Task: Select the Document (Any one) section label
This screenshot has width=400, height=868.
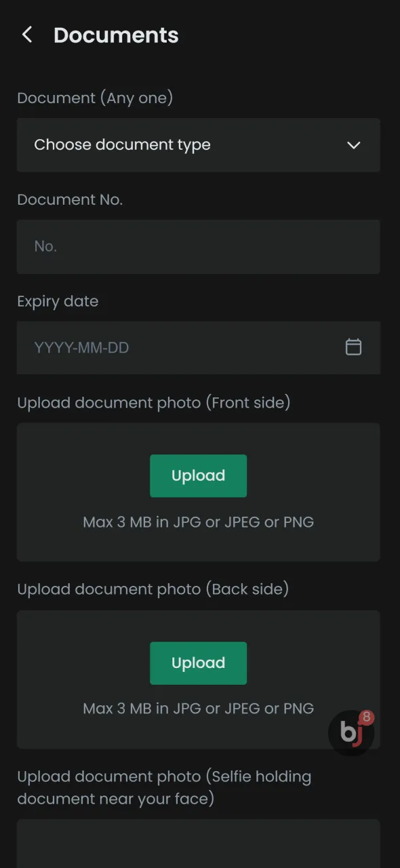Action: [x=95, y=98]
